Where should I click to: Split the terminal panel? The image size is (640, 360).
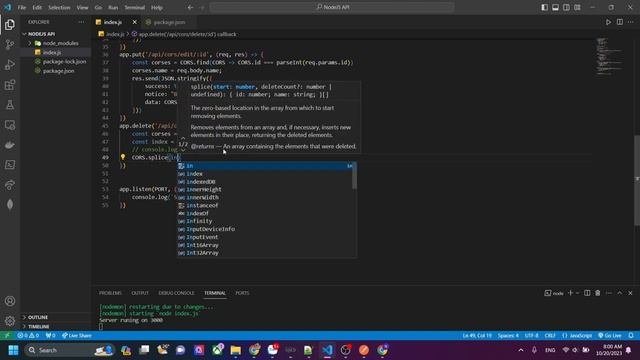(587, 293)
